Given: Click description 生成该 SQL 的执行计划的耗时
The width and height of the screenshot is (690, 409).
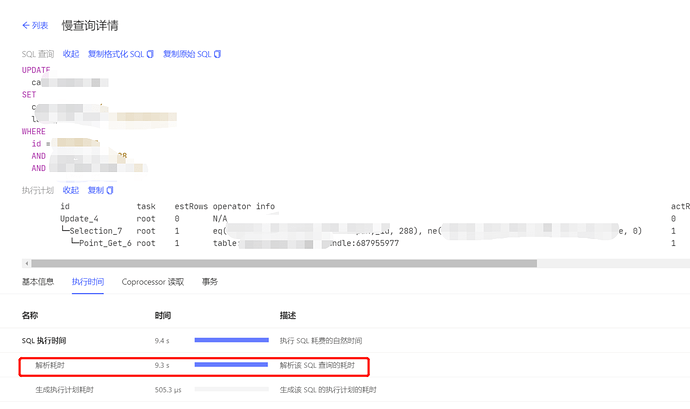Looking at the screenshot, I should (328, 390).
